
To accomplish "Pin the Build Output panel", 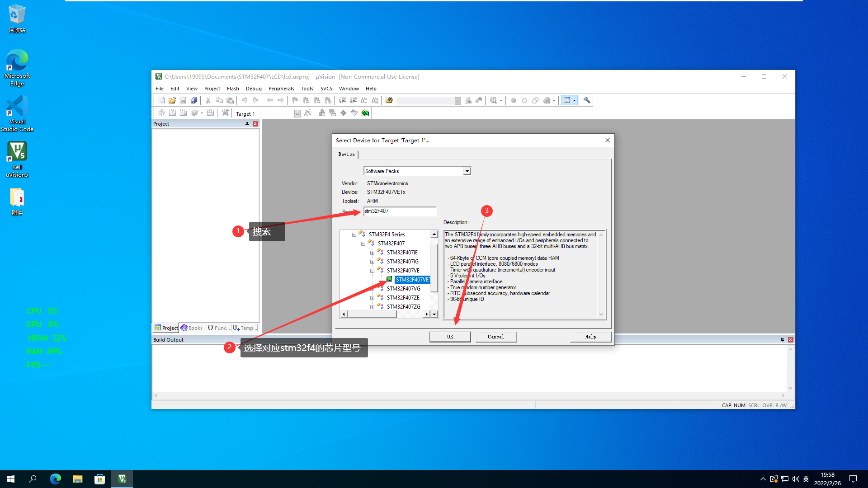I will [x=782, y=339].
